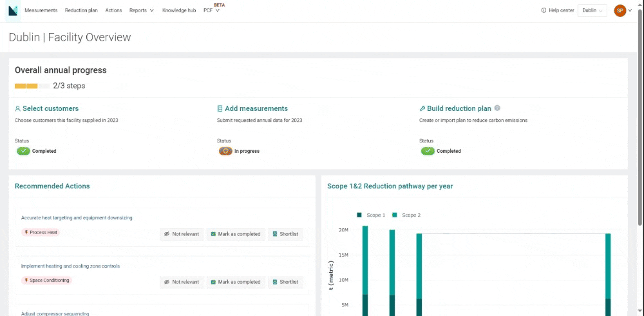Click the green Completed status icon under Select customers
This screenshot has height=316, width=644.
[x=23, y=151]
